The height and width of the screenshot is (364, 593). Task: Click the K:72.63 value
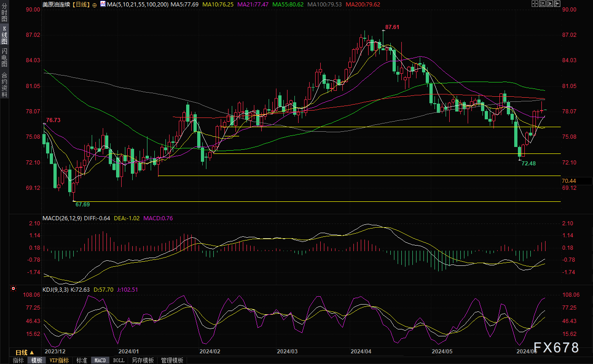(x=81, y=290)
